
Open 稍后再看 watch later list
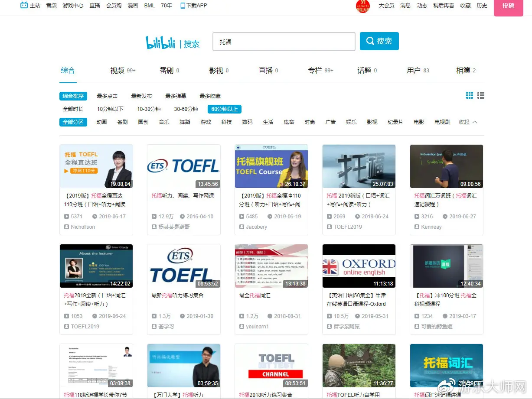point(444,6)
